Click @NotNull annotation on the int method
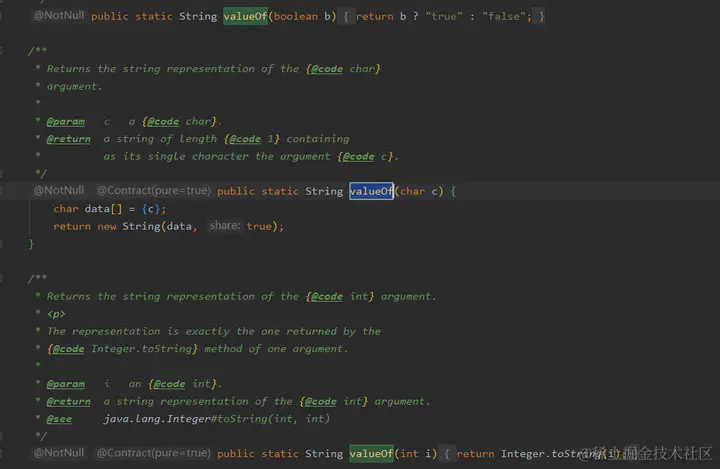This screenshot has width=720, height=469. (x=59, y=453)
